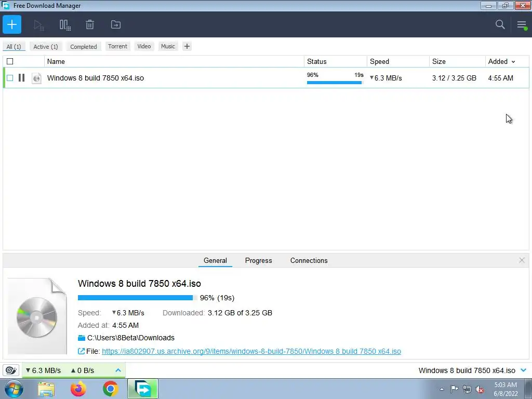Click the trash Delete download toolbar icon

click(90, 24)
